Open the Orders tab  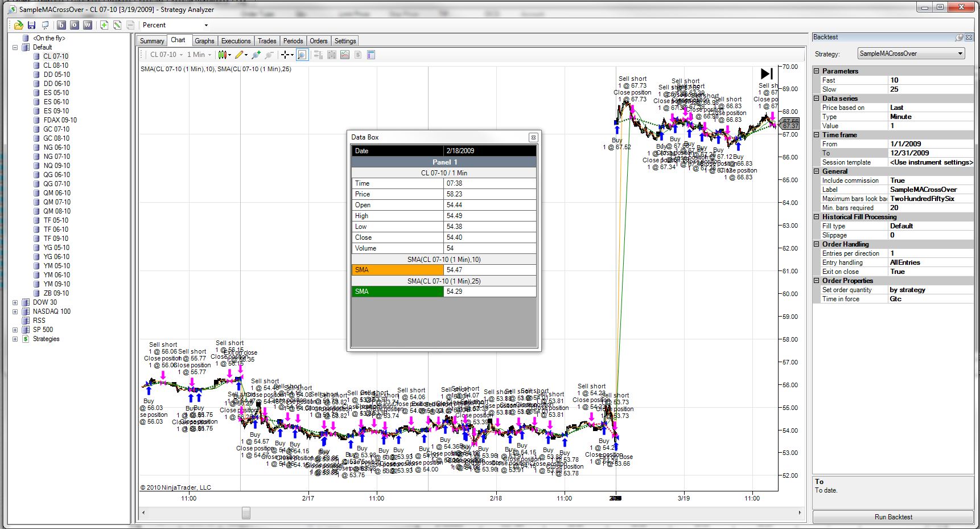pyautogui.click(x=319, y=41)
